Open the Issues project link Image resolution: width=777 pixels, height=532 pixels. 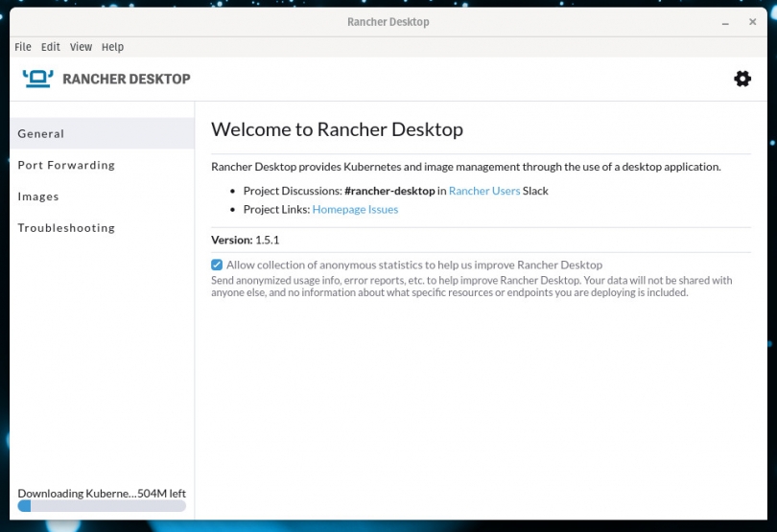tap(383, 209)
